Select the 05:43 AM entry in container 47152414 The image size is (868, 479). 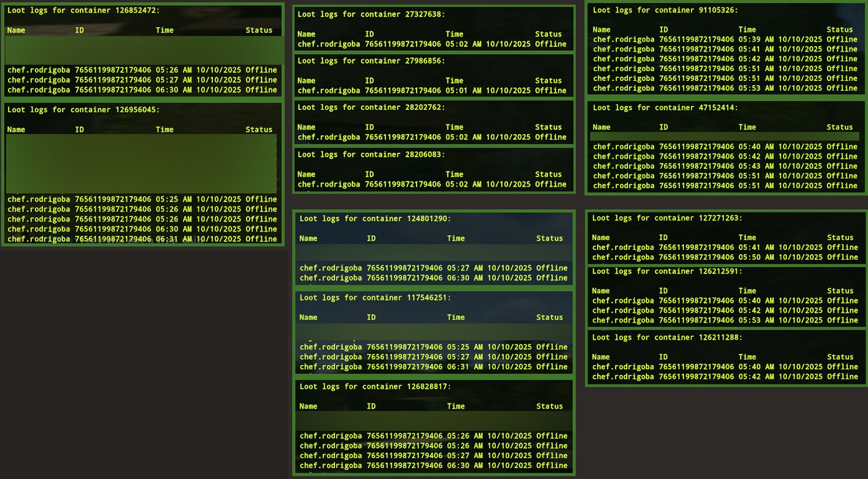tap(724, 166)
